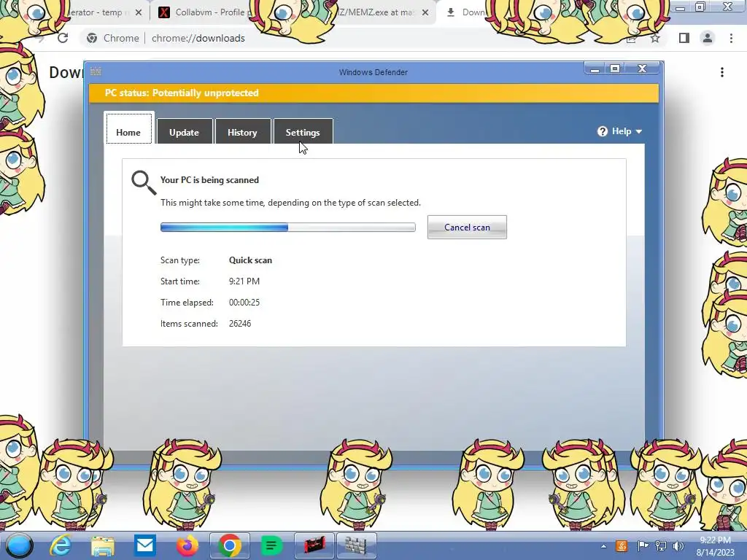Close the Windows Defender window

(x=642, y=69)
